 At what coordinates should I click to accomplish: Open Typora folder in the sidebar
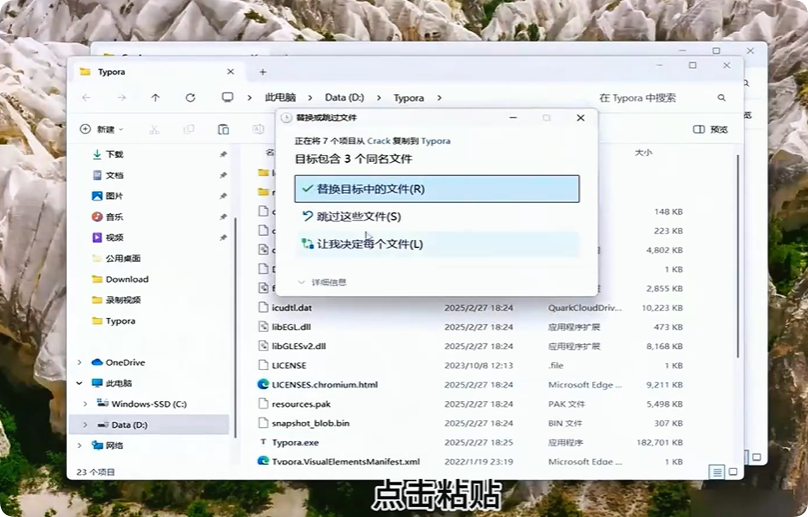coord(120,321)
